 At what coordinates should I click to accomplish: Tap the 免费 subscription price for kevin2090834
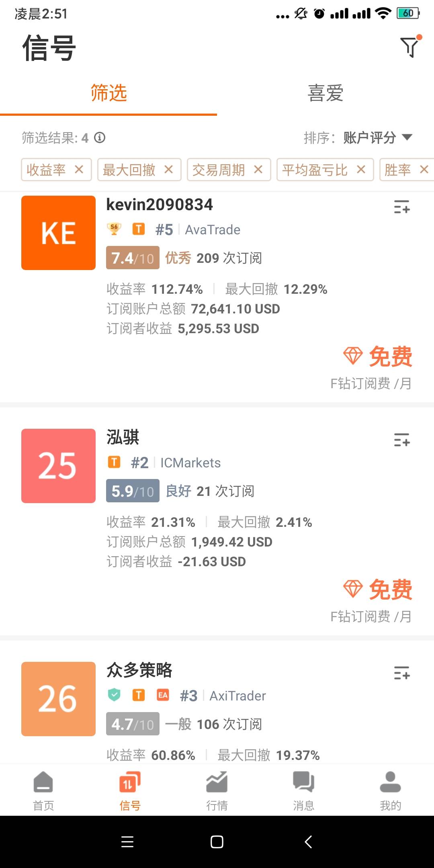378,357
